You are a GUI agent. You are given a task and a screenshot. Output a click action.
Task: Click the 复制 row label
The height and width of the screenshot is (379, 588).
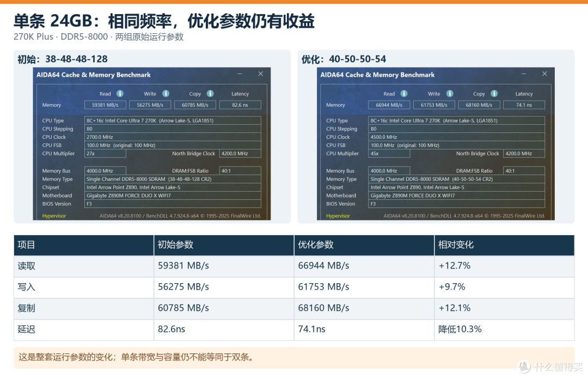pos(26,308)
